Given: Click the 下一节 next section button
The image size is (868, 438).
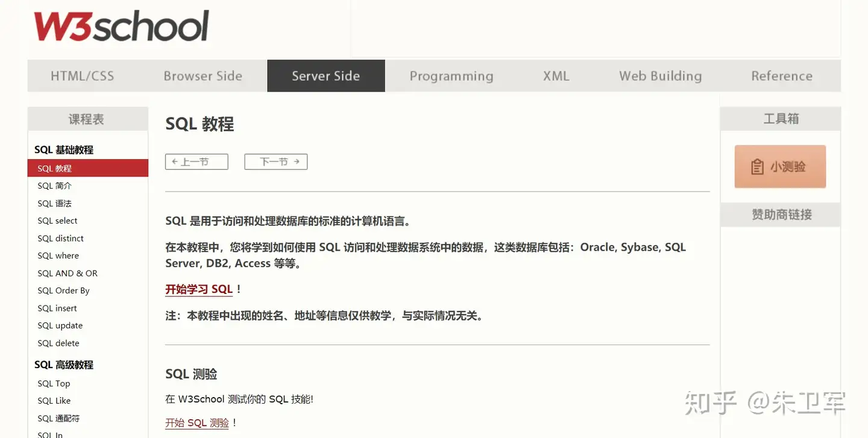Looking at the screenshot, I should tap(276, 161).
